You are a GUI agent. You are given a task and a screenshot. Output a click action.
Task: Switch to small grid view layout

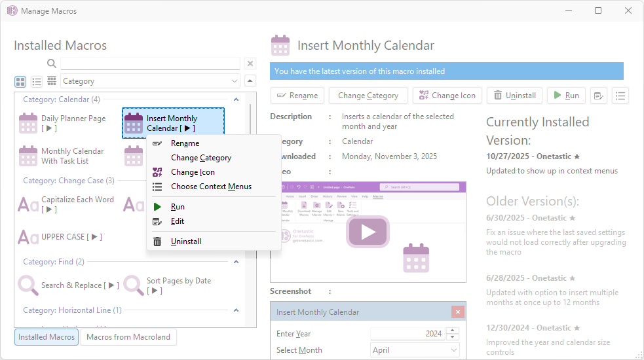click(52, 81)
